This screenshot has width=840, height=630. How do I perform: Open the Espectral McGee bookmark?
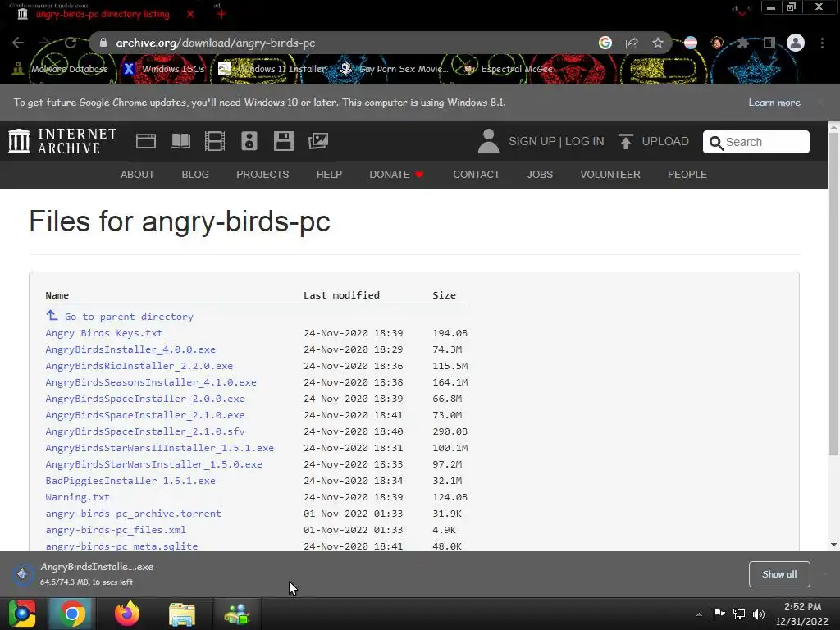click(508, 69)
